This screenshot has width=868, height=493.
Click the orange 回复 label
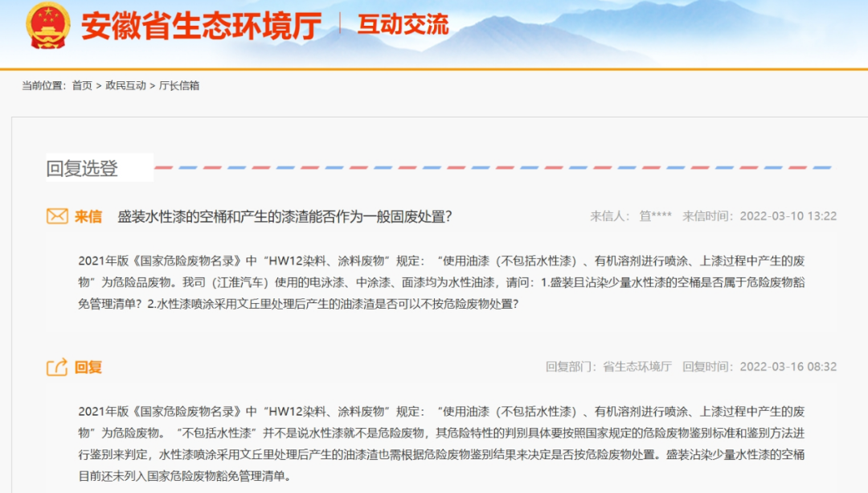(x=88, y=368)
